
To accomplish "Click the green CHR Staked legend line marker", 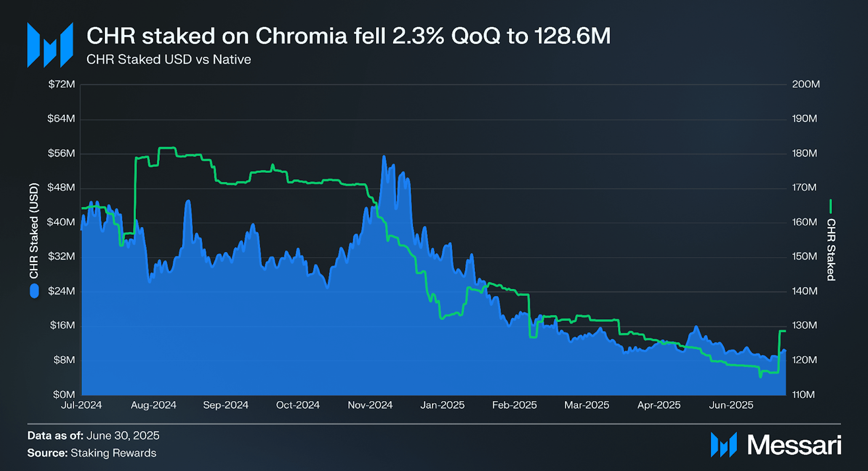I will click(x=831, y=206).
